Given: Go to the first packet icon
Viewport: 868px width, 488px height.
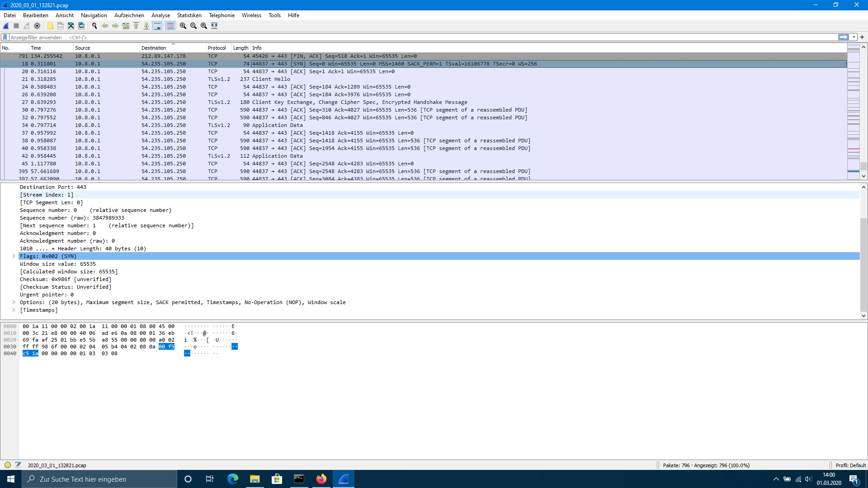Looking at the screenshot, I should [136, 26].
